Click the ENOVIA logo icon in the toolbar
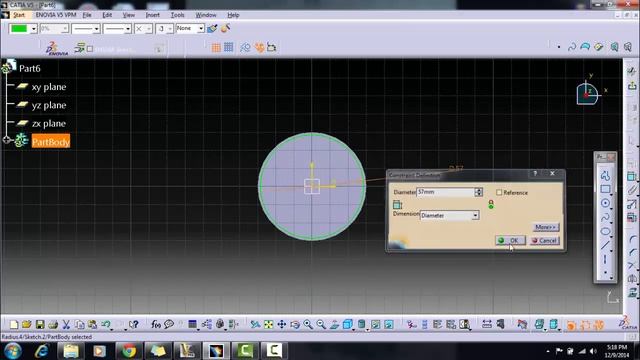 click(x=56, y=48)
